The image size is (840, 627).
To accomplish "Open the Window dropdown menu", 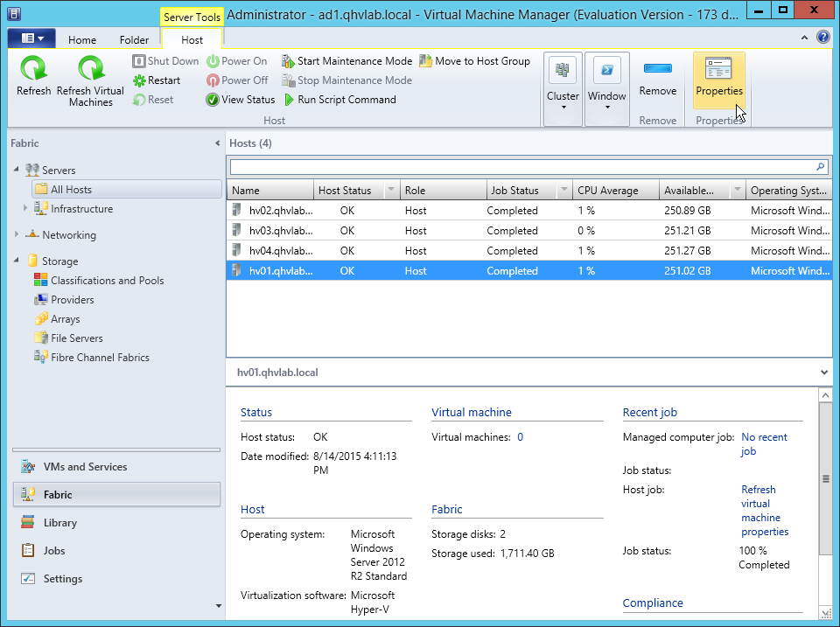I will (606, 88).
